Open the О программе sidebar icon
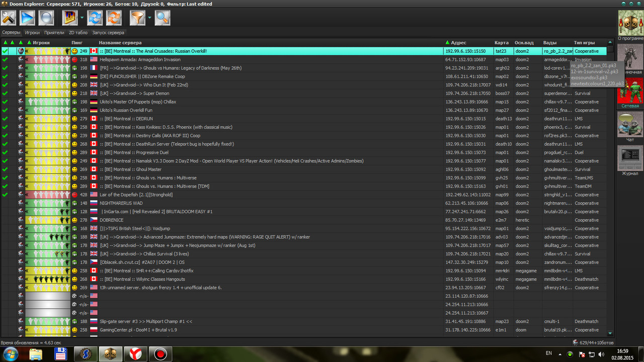 (x=630, y=25)
